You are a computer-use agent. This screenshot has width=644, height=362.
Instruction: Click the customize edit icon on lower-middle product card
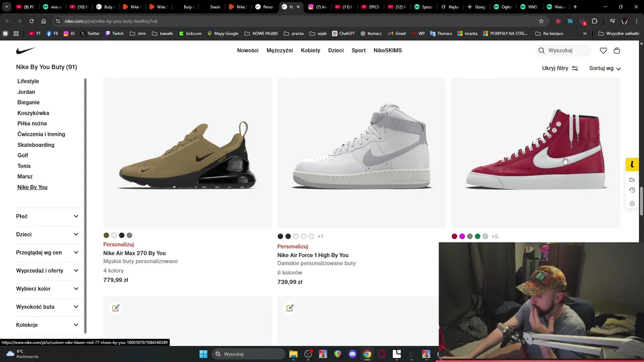(x=290, y=308)
